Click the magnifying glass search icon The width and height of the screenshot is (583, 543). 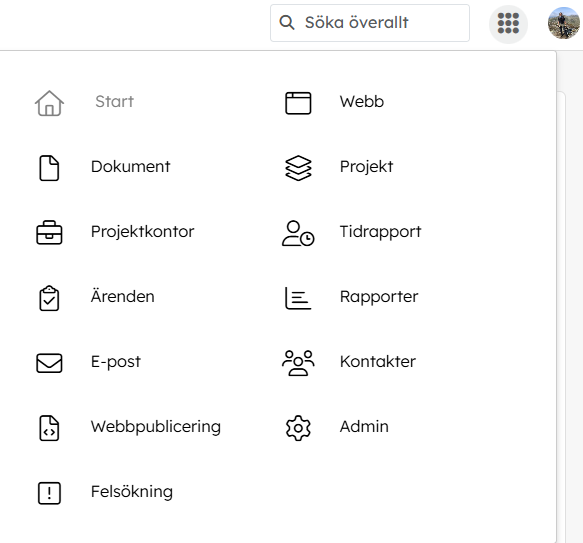(x=287, y=23)
